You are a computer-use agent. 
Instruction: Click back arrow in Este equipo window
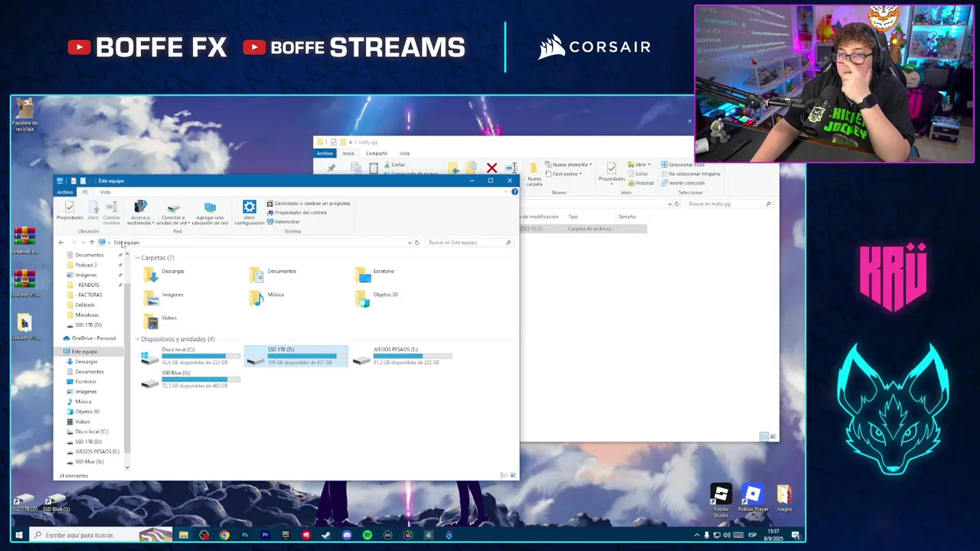click(x=61, y=243)
